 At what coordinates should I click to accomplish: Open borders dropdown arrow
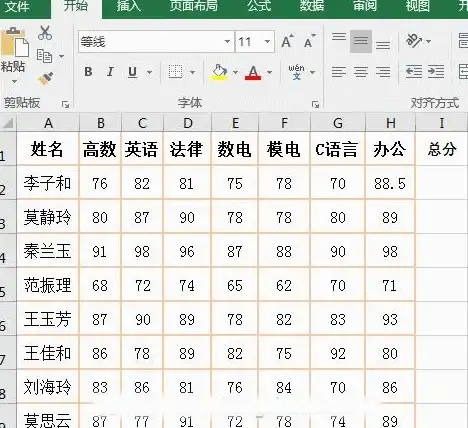coord(192,72)
